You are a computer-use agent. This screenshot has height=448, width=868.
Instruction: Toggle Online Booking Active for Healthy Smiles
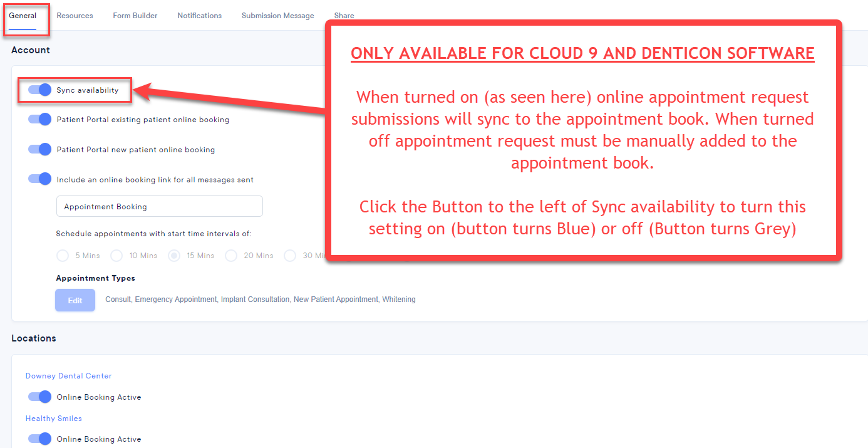40,439
